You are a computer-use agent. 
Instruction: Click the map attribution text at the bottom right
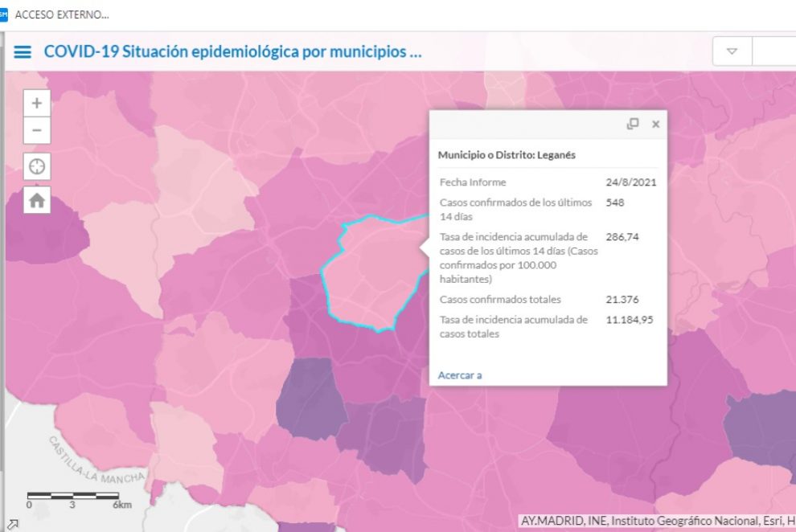pos(657,520)
